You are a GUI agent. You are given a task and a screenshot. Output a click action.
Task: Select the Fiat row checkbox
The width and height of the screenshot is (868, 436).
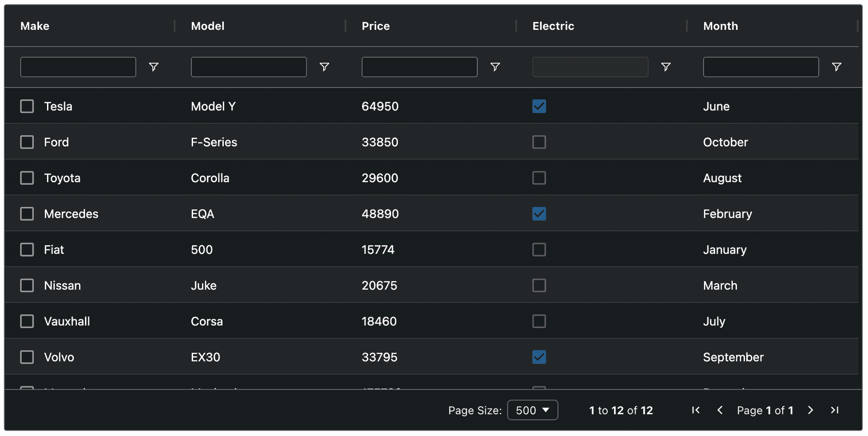coord(27,249)
